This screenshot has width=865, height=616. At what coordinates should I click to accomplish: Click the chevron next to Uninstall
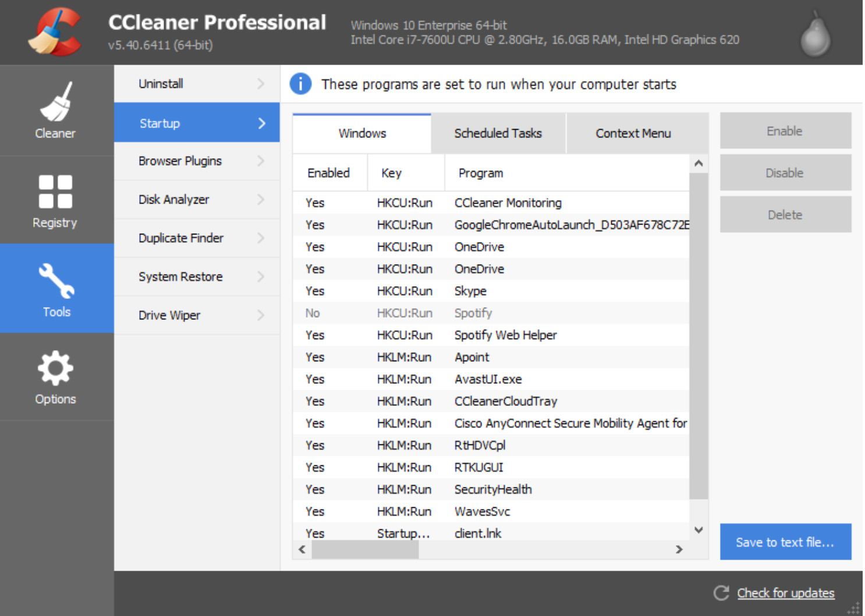point(261,84)
